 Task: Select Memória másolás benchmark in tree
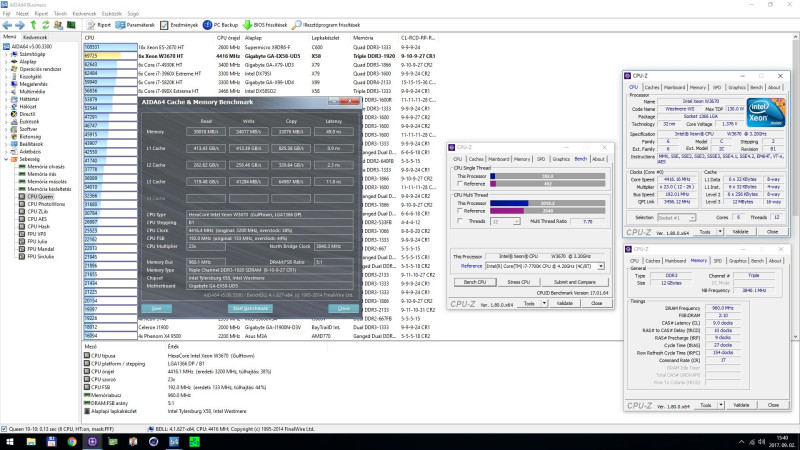[43, 182]
